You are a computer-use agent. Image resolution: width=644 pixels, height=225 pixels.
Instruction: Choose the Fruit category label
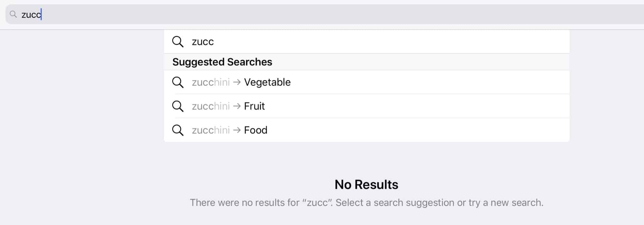pyautogui.click(x=254, y=106)
